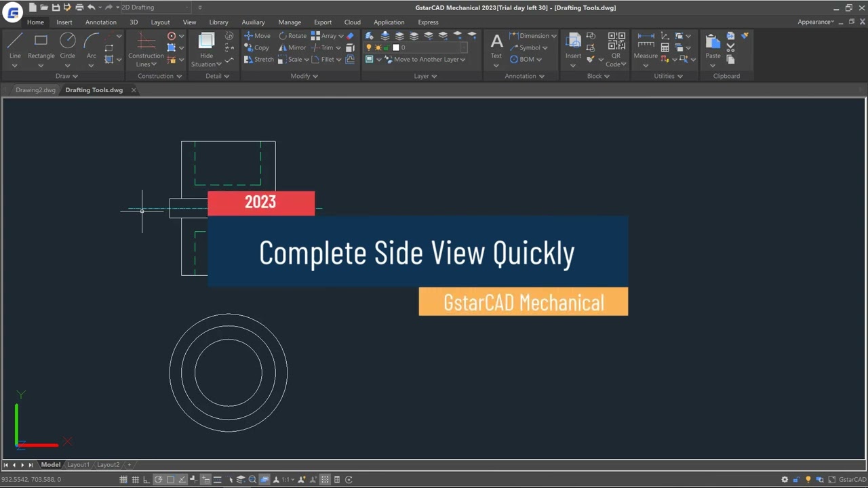Close the Drafting Tools.dwg tab
Image resolution: width=868 pixels, height=488 pixels.
click(134, 89)
